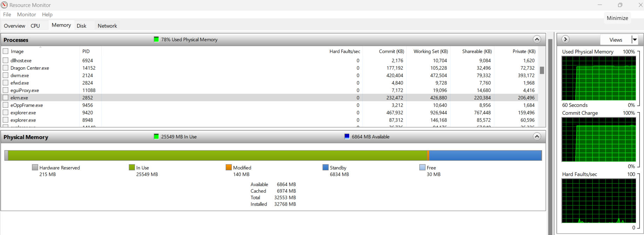Click the light blue Free legend swatch

point(422,167)
